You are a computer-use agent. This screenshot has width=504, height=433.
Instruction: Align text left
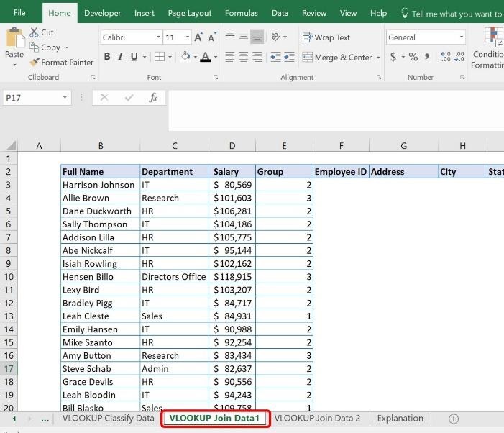(x=230, y=58)
